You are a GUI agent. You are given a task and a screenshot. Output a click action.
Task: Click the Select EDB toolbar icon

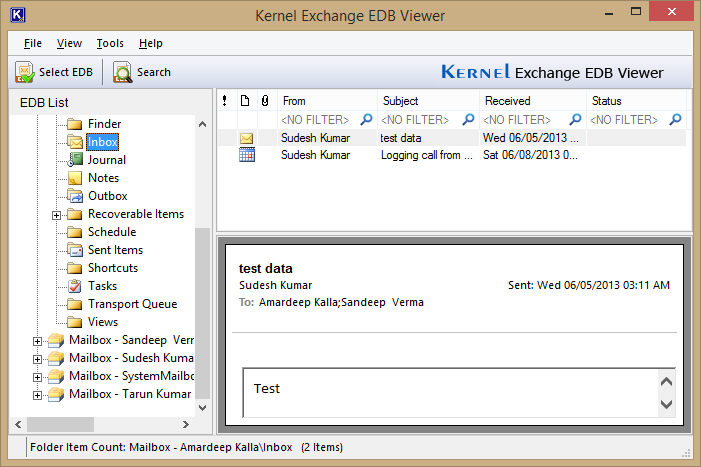(x=25, y=72)
